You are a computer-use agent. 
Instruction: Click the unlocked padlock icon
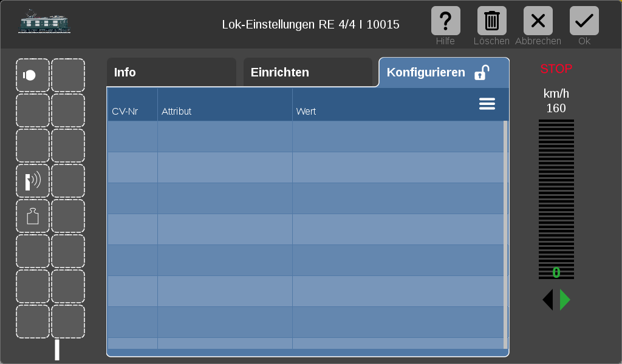click(x=482, y=72)
